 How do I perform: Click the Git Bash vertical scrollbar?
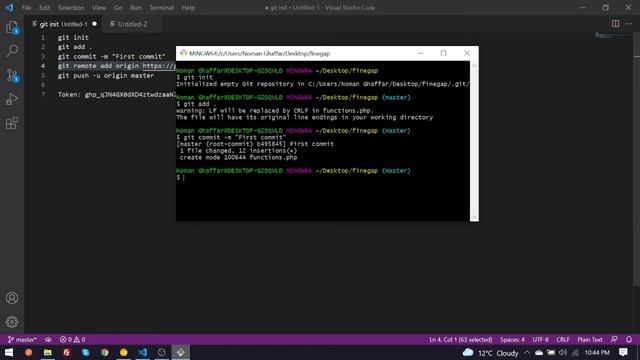click(x=474, y=141)
